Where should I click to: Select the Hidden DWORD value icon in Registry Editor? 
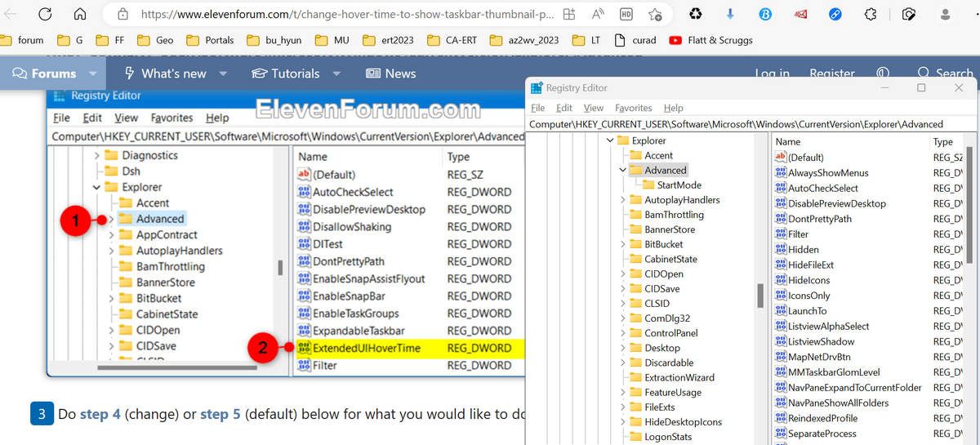click(x=780, y=250)
